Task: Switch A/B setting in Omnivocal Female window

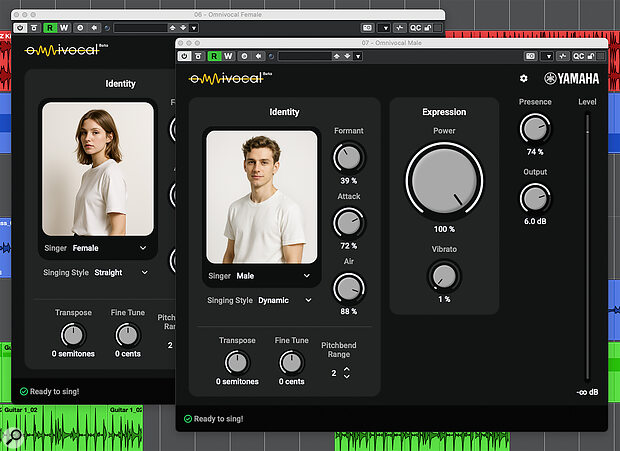Action: (80, 28)
